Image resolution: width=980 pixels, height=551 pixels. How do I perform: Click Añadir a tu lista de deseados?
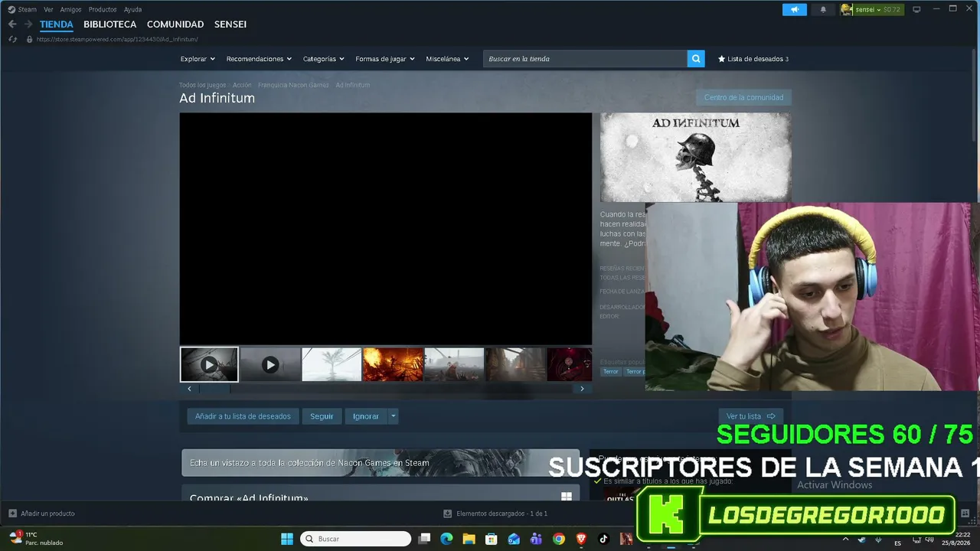coord(243,416)
